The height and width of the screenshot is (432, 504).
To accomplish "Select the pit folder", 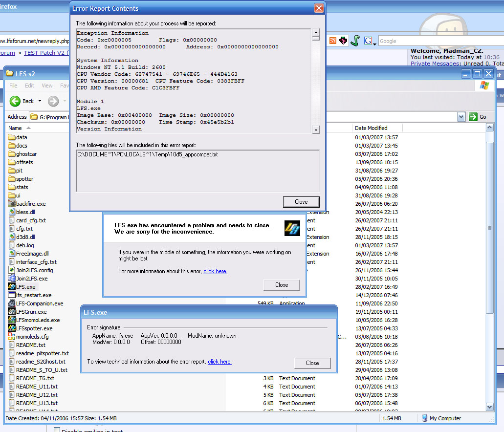I will 16,171.
